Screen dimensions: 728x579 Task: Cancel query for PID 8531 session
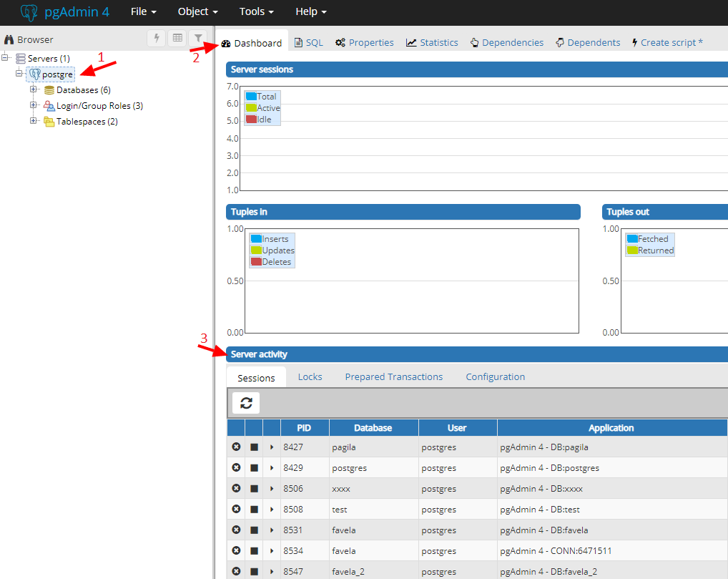254,530
